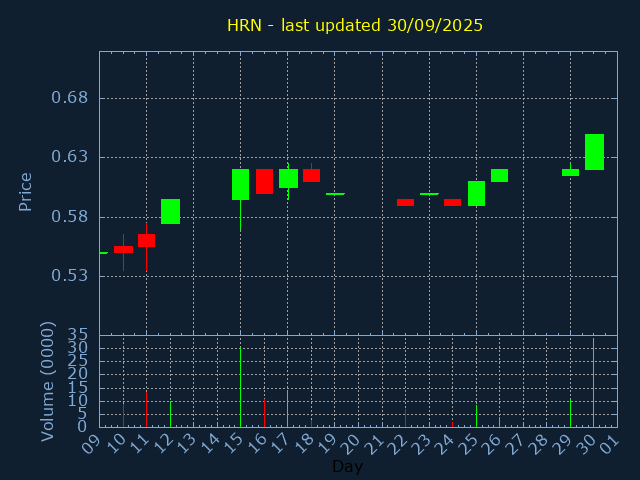Click the Volume (0000) axis title
The height and width of the screenshot is (480, 640).
[47, 382]
